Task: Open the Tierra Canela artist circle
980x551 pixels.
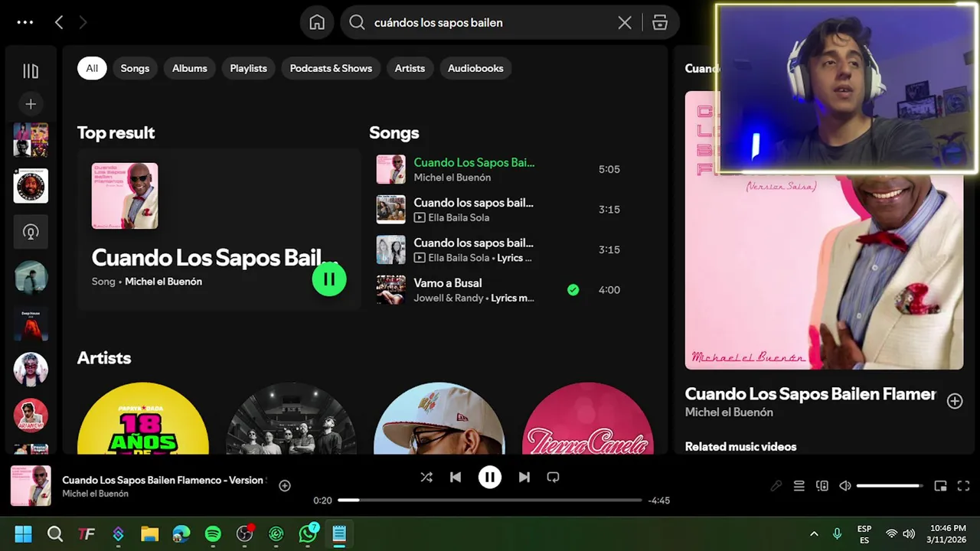Action: (x=588, y=419)
